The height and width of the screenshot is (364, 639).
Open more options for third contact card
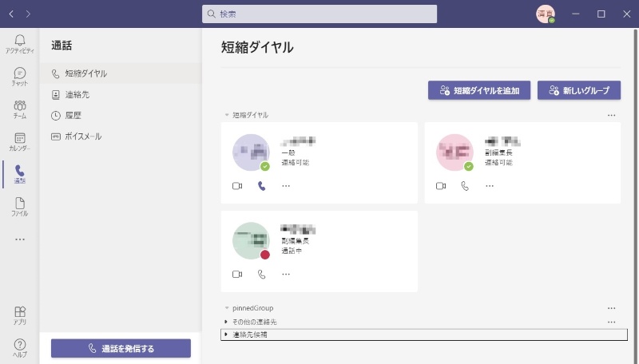pos(286,274)
